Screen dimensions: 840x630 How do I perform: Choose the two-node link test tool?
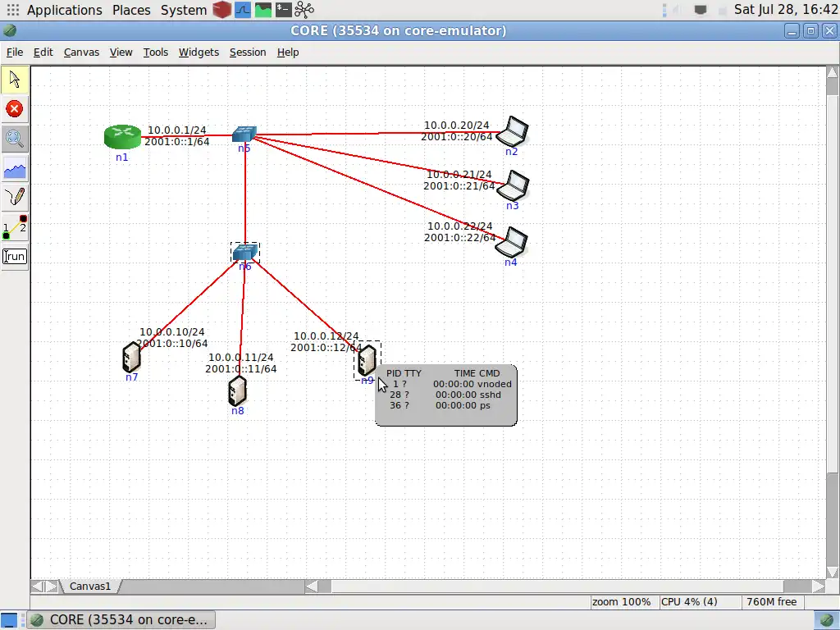pyautogui.click(x=14, y=226)
